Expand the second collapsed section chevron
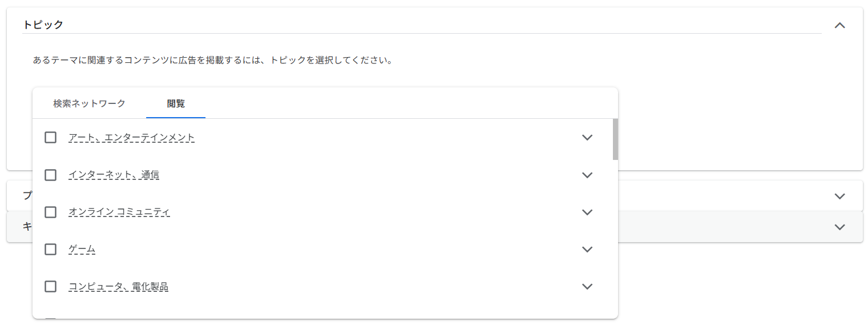 [x=839, y=196]
